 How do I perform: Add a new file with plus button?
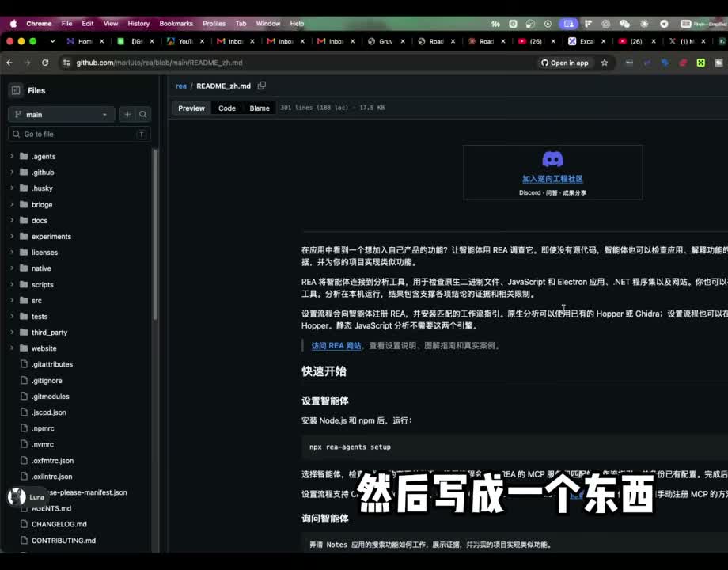point(127,114)
